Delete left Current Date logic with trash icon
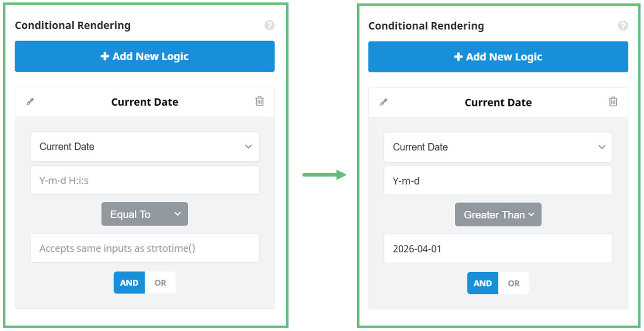Image resolution: width=644 pixels, height=331 pixels. pyautogui.click(x=260, y=101)
